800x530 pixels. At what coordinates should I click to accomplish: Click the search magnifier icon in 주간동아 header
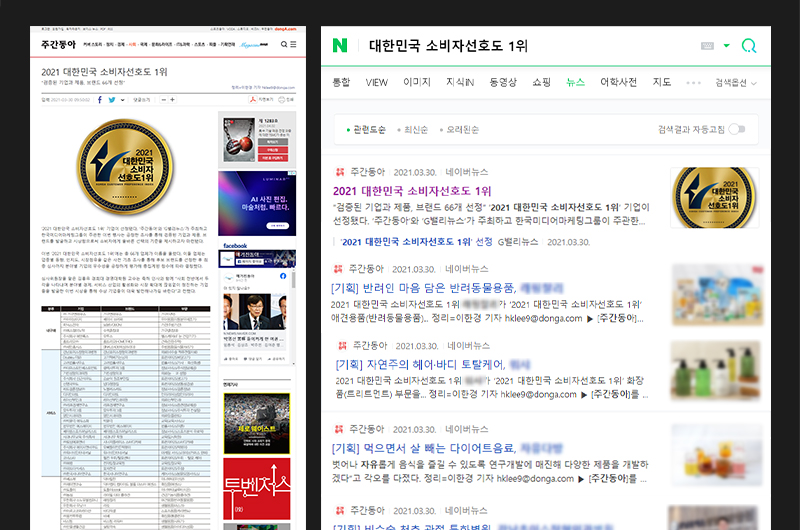[284, 44]
